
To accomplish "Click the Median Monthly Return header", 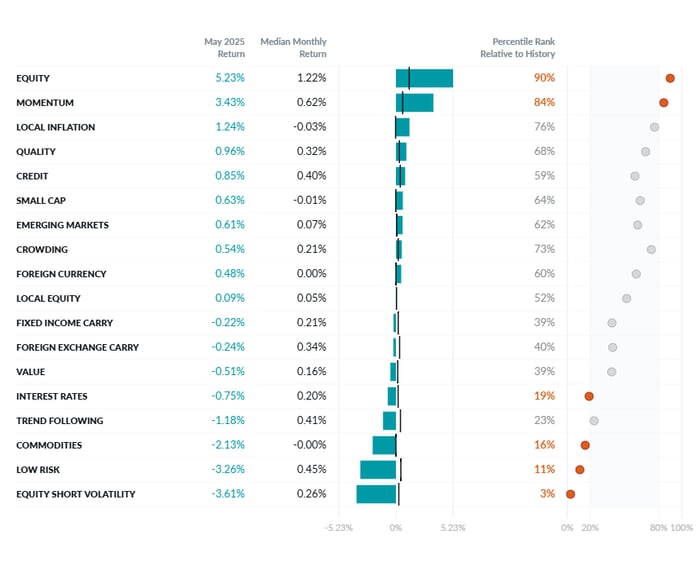I will (x=293, y=48).
